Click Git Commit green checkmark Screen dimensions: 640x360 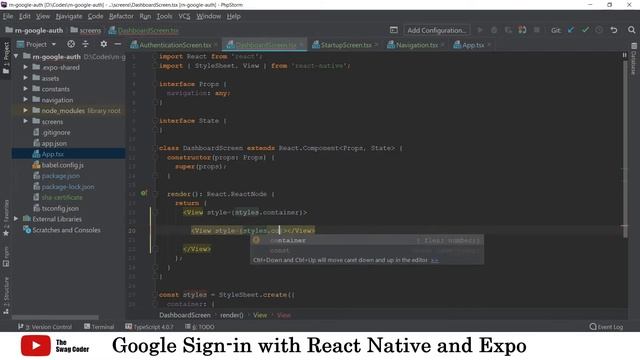point(585,30)
